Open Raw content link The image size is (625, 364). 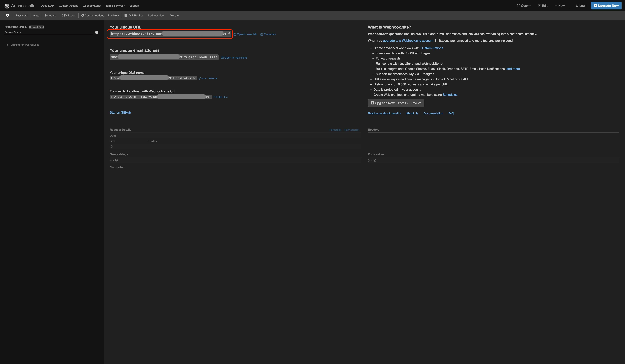point(352,130)
